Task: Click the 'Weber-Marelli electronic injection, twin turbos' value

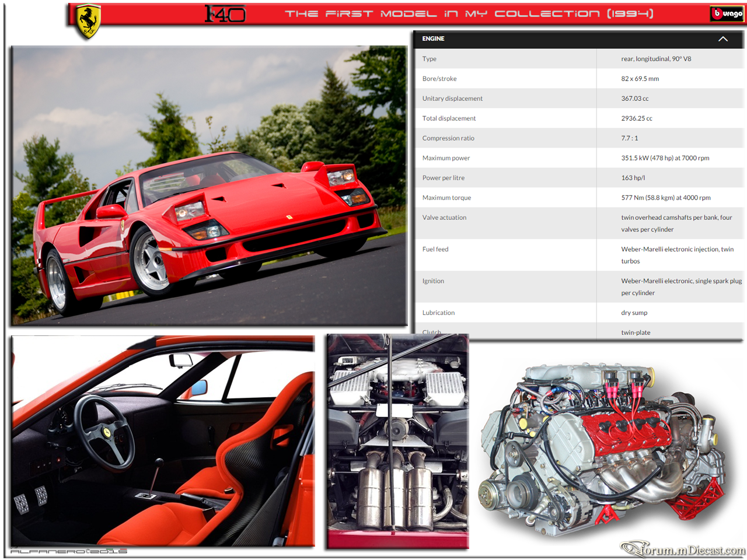Action: [x=678, y=255]
